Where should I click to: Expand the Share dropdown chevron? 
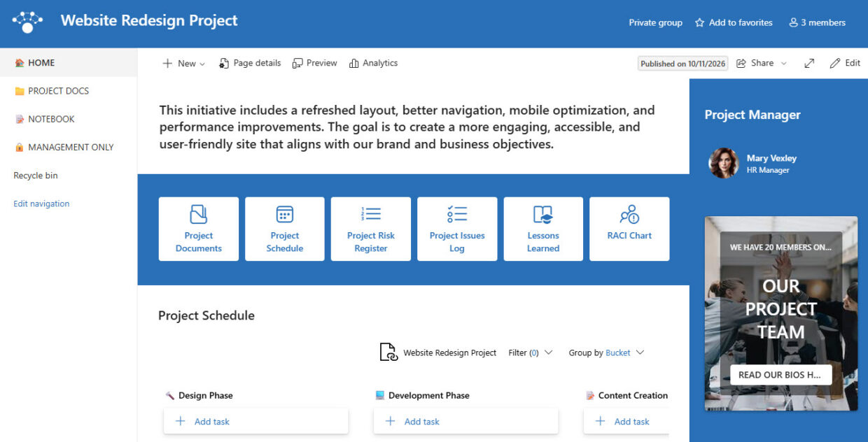coord(784,63)
